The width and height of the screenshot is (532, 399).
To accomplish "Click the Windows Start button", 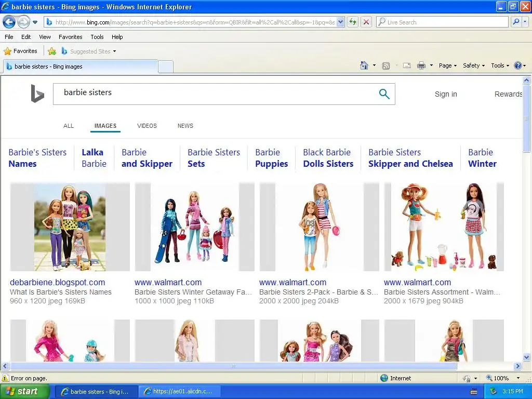I will [25, 391].
